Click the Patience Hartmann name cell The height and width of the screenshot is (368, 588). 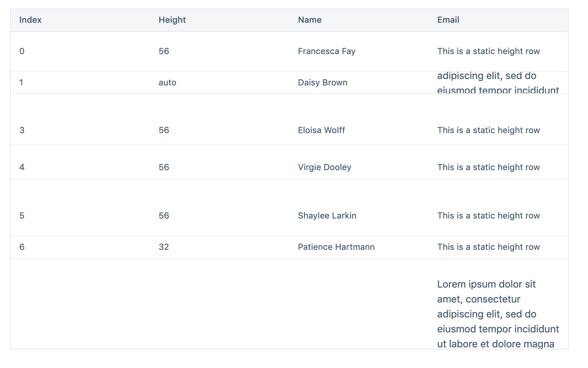pyautogui.click(x=336, y=247)
